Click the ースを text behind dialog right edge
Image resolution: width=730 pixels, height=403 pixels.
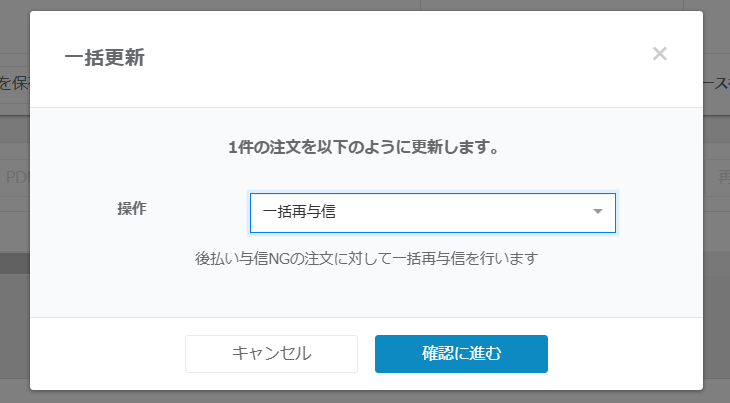[x=716, y=84]
